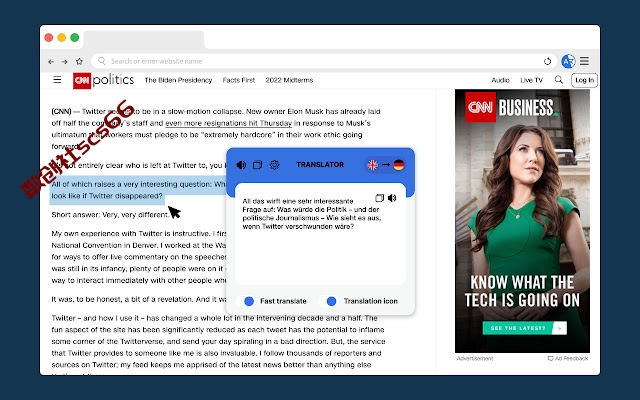Follow the 'even more resignations hit Thursday' link
Screen dimensions: 640x400
229,123
